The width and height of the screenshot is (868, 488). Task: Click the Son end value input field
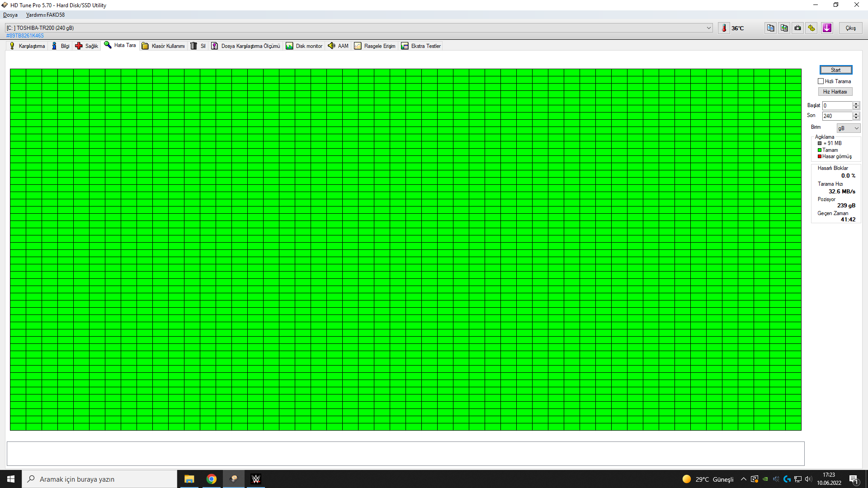tap(836, 116)
